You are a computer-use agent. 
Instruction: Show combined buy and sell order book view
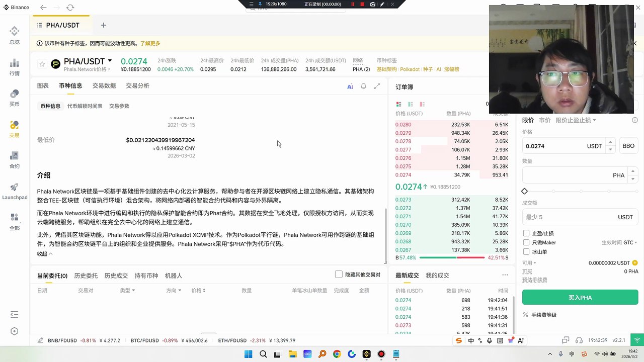[x=399, y=104]
